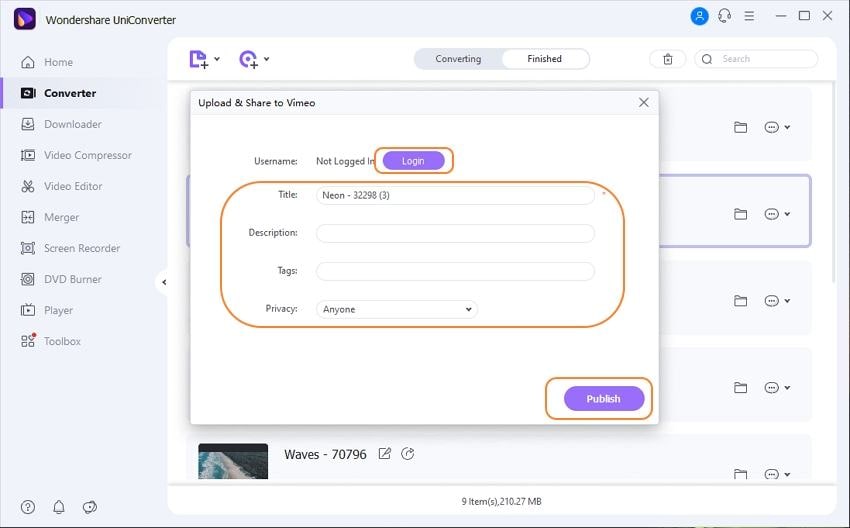Image resolution: width=850 pixels, height=528 pixels.
Task: Open folder for Waves - 70796 item
Action: pyautogui.click(x=740, y=474)
